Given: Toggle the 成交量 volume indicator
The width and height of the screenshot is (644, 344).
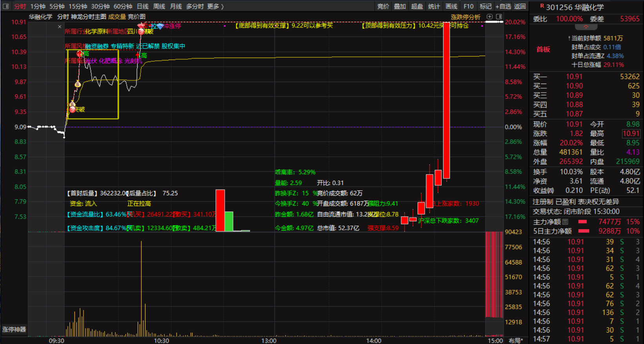Looking at the screenshot, I should coord(117,17).
